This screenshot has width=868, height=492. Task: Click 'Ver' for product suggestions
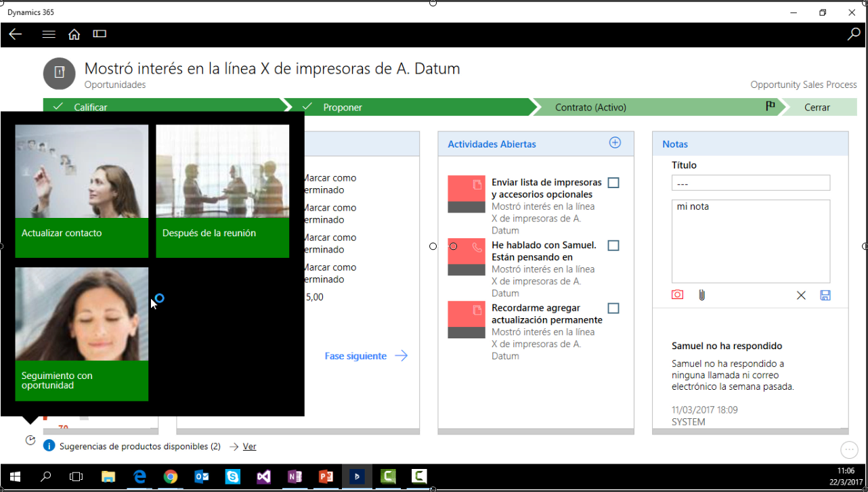pos(249,447)
